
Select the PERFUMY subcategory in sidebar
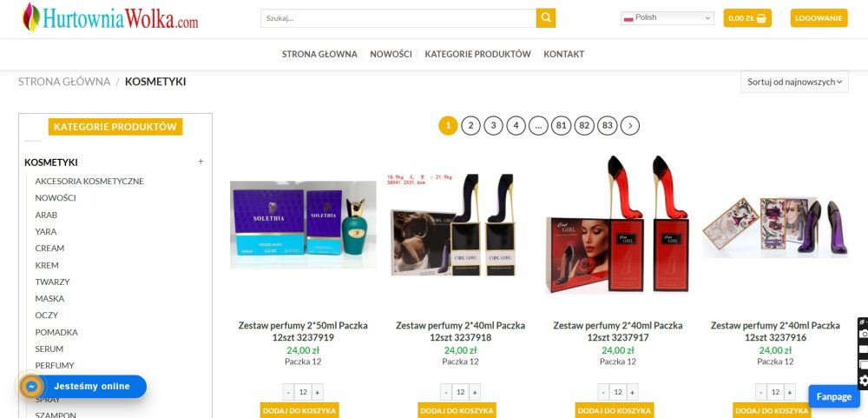tap(55, 365)
